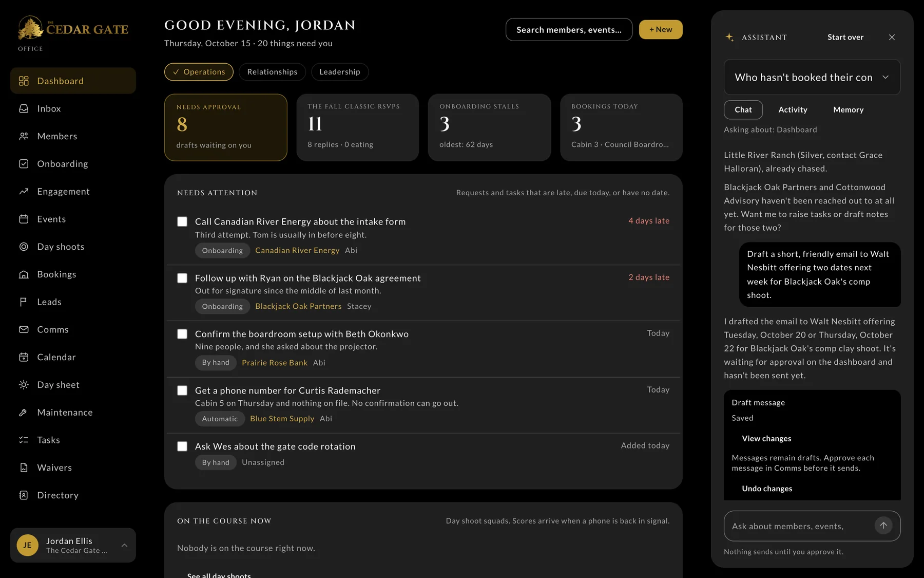Image resolution: width=924 pixels, height=578 pixels.
Task: Check off Ask Wes about gate code task
Action: click(x=182, y=446)
